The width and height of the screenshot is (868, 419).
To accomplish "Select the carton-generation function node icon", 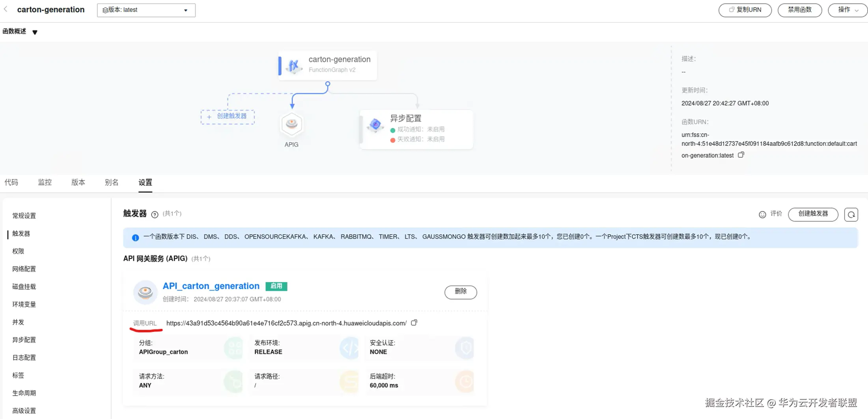I will (293, 66).
